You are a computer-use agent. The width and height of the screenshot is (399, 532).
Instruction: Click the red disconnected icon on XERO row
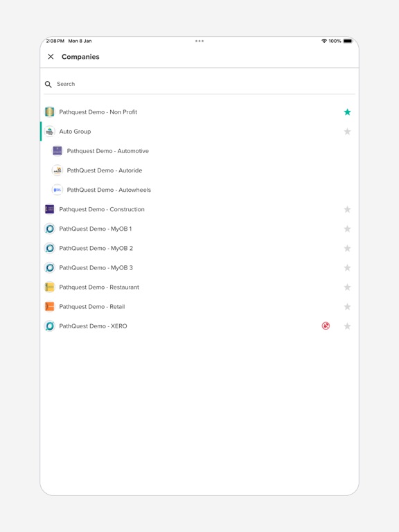pyautogui.click(x=326, y=326)
